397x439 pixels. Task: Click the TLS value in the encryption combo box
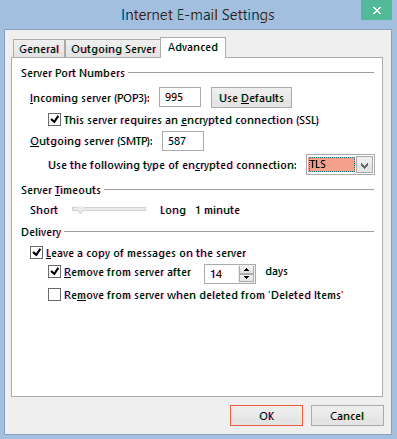(x=331, y=165)
